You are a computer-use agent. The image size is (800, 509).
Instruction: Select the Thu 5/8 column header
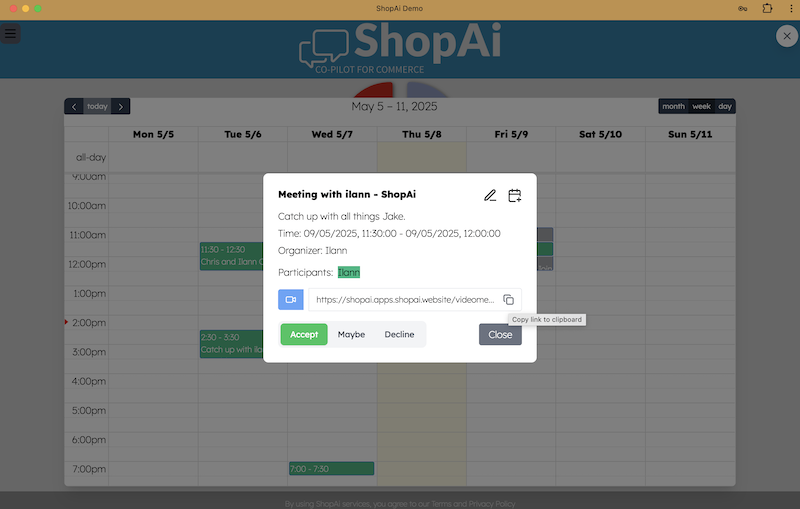[x=421, y=134]
